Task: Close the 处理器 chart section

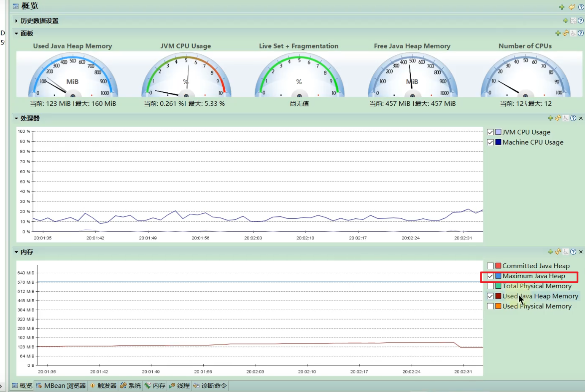Action: pos(581,118)
